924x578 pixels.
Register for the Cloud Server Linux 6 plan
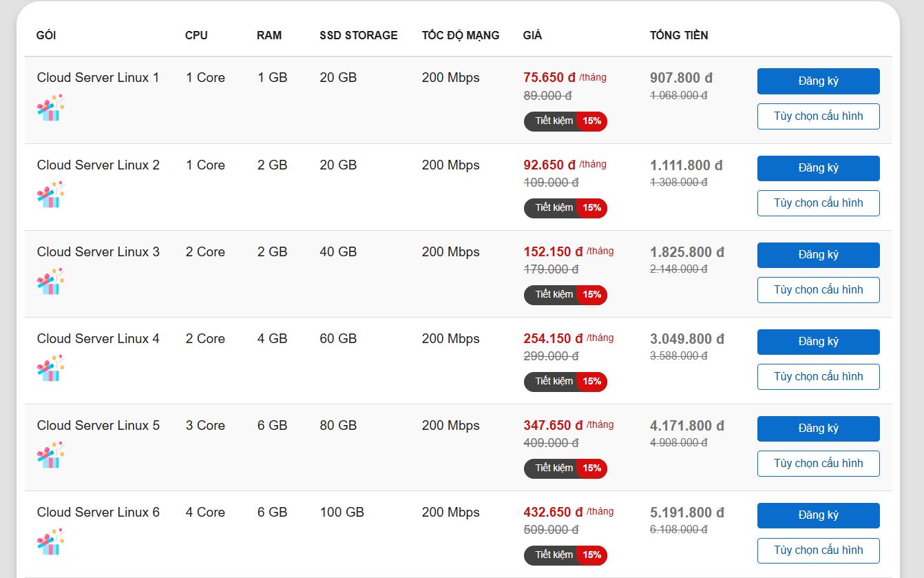point(818,515)
